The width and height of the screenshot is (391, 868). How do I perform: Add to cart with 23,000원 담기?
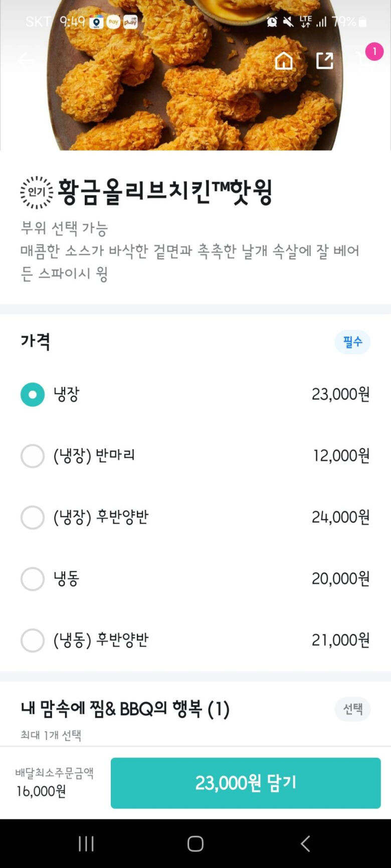click(246, 783)
